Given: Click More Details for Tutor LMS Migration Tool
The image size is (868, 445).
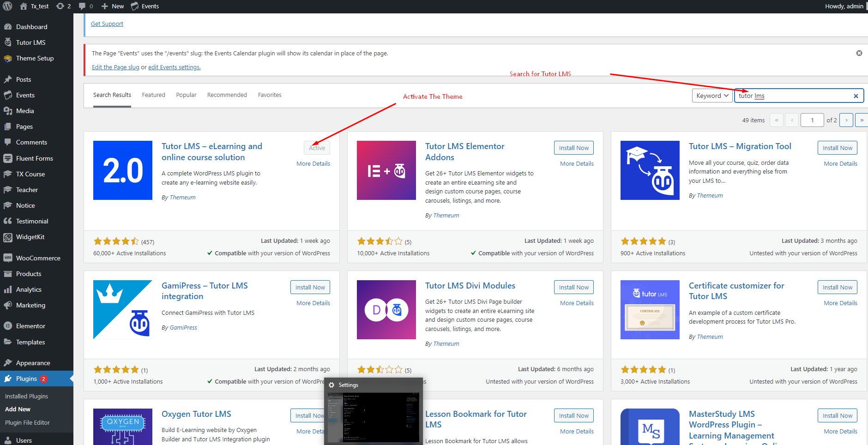Looking at the screenshot, I should pyautogui.click(x=840, y=164).
